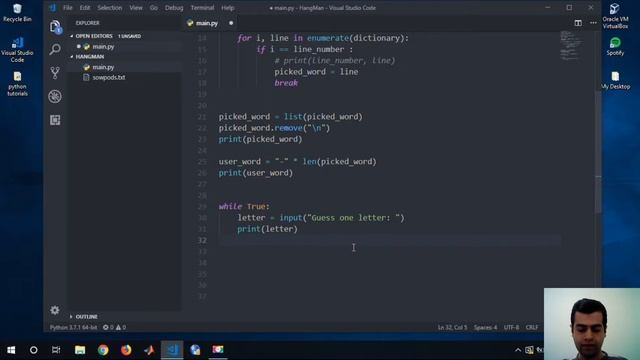Open File Explorer from the taskbar
The image size is (640, 360).
pos(80,350)
